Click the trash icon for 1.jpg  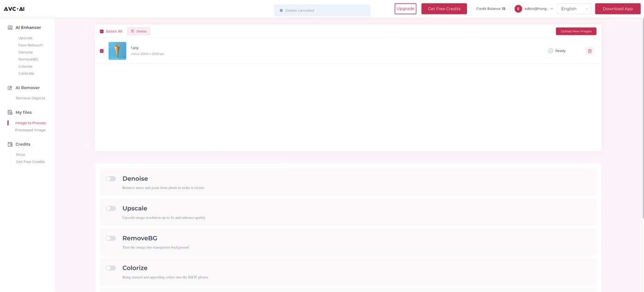click(590, 51)
